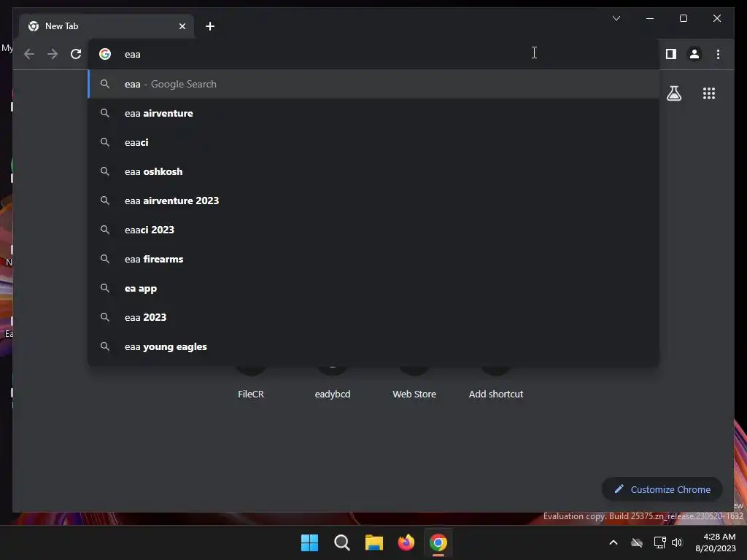This screenshot has height=560, width=747.
Task: Pick the eaa young eagles suggestion
Action: (x=373, y=346)
